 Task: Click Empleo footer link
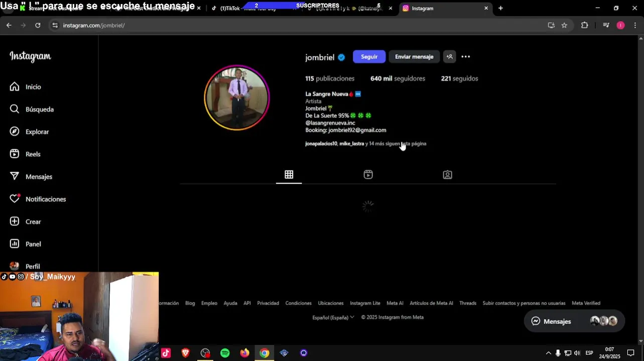click(209, 303)
